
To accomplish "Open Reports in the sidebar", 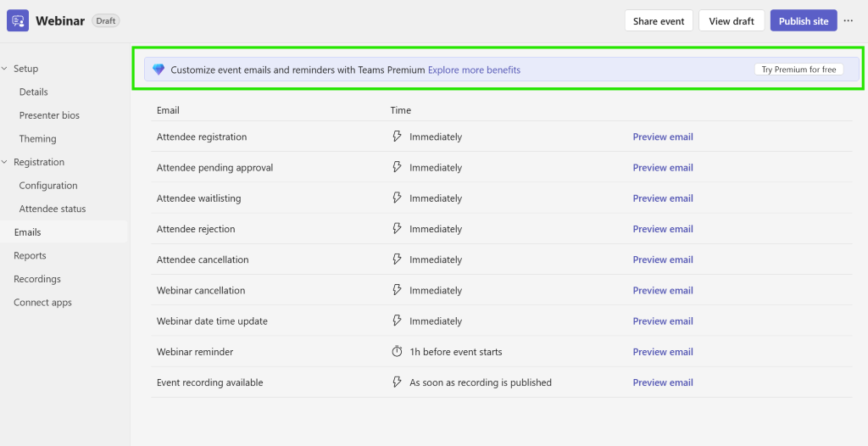I will 30,255.
